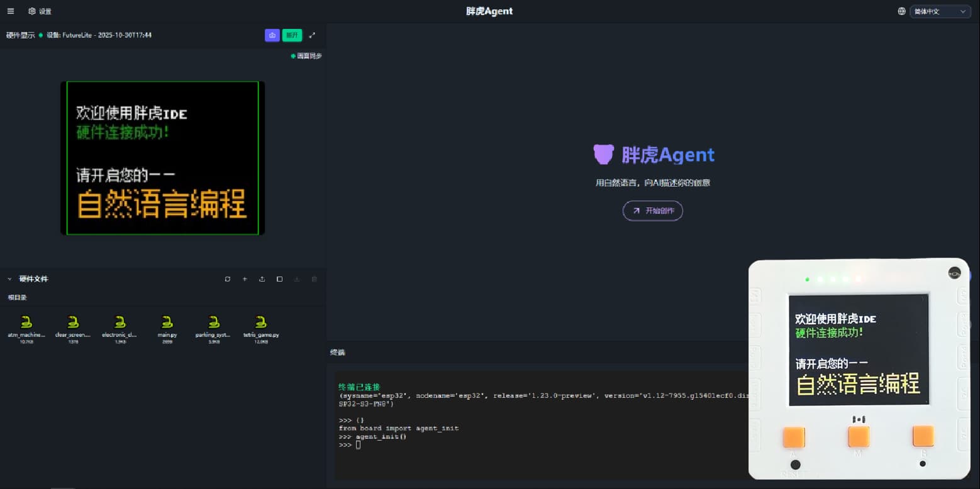
Task: Click the 开始创作 start creating button
Action: (652, 211)
